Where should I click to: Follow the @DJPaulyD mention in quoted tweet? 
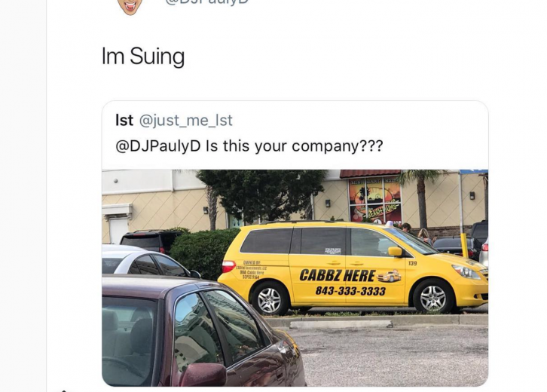[158, 146]
